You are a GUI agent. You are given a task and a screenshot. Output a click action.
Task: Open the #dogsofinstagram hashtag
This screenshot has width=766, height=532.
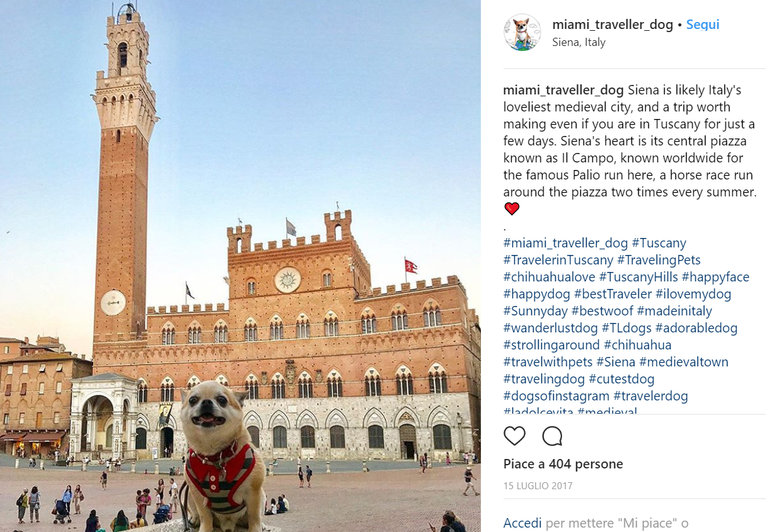[556, 396]
